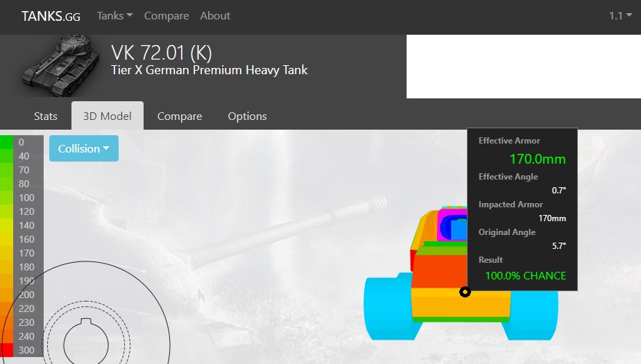641x364 pixels.
Task: Expand the Tanks dropdown menu
Action: click(x=114, y=15)
